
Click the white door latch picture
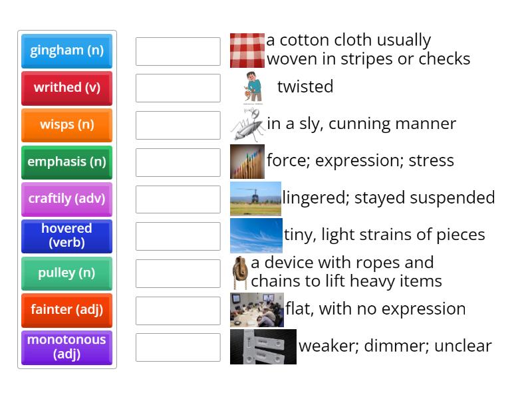click(263, 346)
